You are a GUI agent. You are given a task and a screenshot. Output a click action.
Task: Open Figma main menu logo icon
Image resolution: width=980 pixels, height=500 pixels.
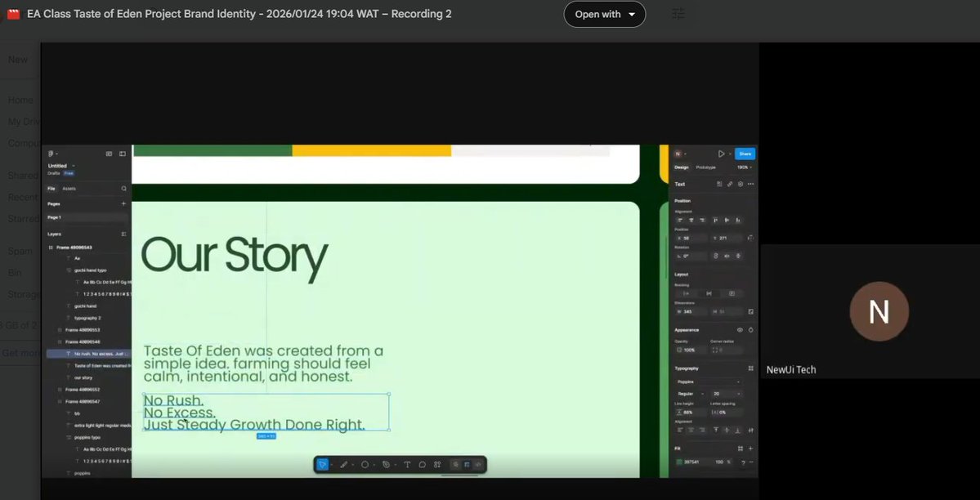[51, 154]
